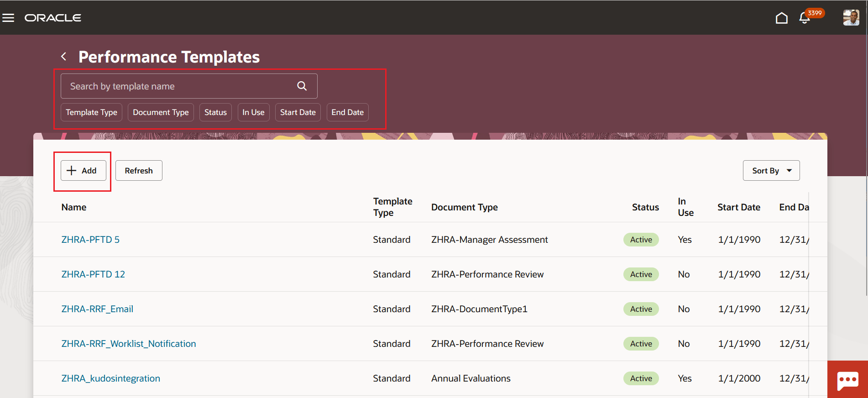The image size is (868, 398).
Task: Click the Refresh button
Action: (139, 171)
